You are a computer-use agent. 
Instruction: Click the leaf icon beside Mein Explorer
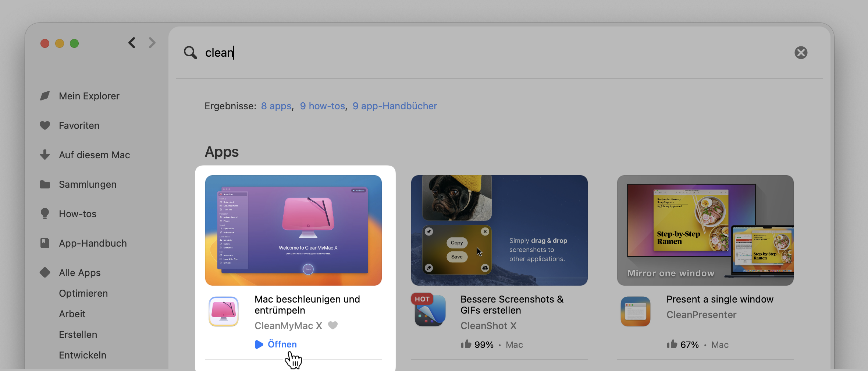tap(45, 96)
